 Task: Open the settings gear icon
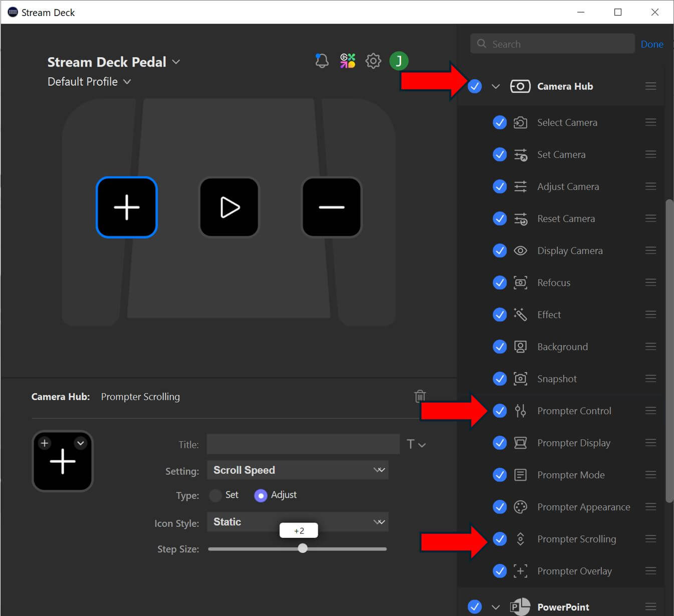tap(373, 61)
